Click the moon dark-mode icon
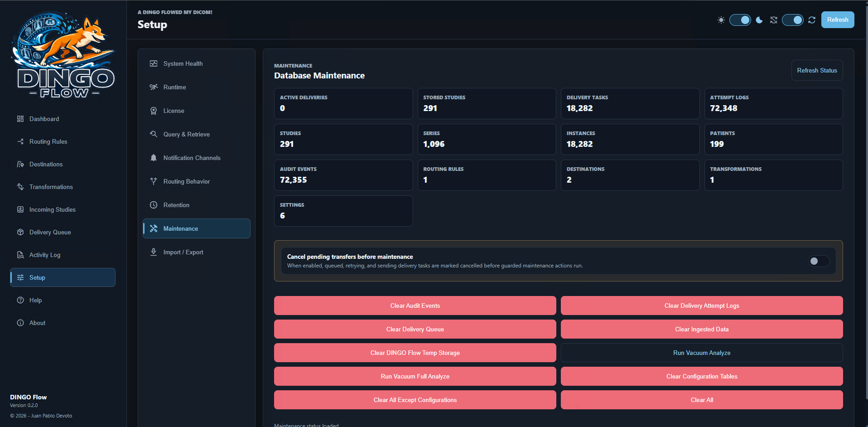This screenshot has width=868, height=427. (759, 20)
